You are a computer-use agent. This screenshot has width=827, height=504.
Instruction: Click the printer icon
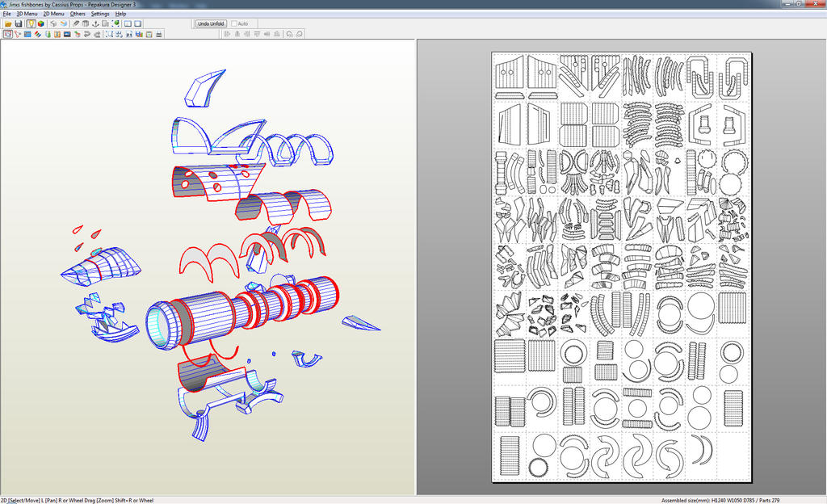coord(159,34)
